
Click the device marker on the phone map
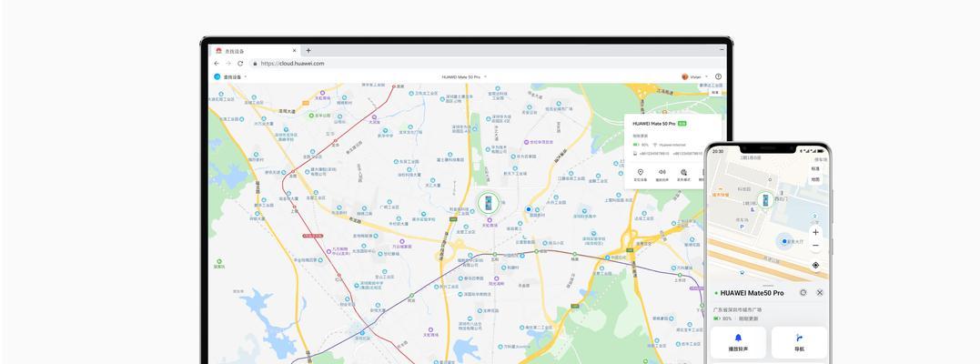tap(764, 200)
